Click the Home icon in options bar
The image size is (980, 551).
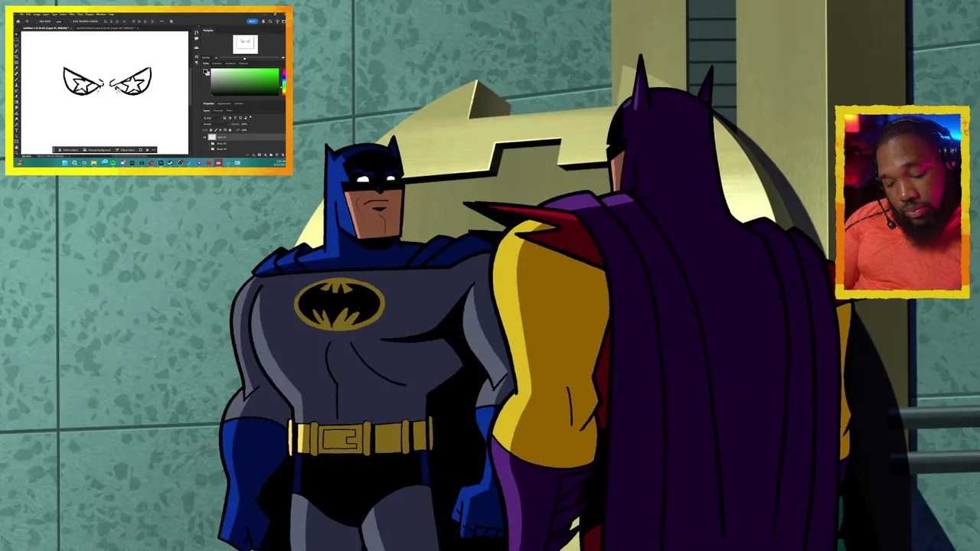(18, 21)
